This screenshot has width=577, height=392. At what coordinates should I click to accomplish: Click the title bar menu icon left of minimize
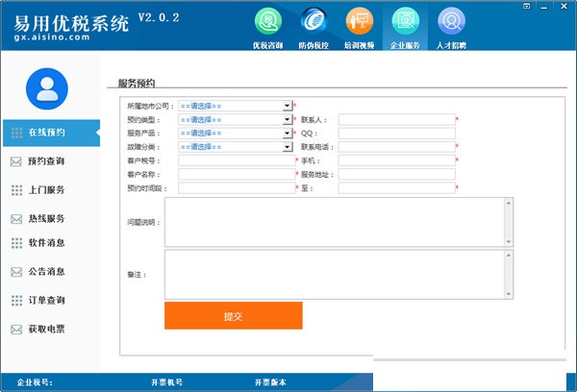(527, 7)
